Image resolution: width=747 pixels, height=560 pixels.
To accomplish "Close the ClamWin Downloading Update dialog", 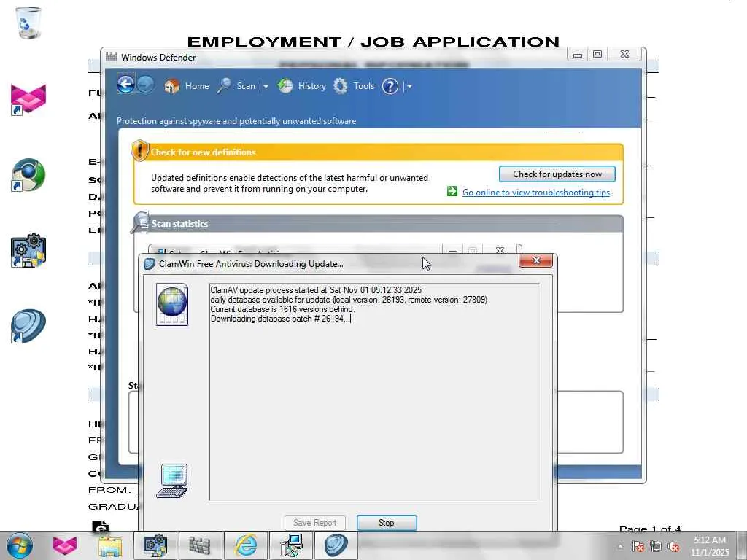I will click(536, 260).
